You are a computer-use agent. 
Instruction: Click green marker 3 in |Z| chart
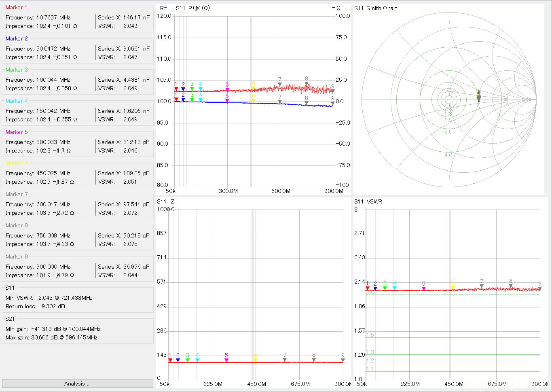188,360
